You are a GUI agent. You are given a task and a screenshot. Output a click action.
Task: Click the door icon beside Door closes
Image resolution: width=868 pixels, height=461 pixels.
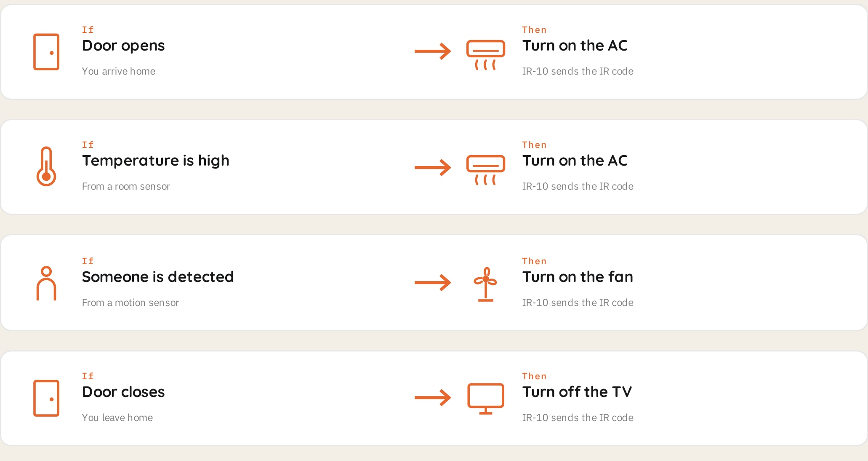46,398
